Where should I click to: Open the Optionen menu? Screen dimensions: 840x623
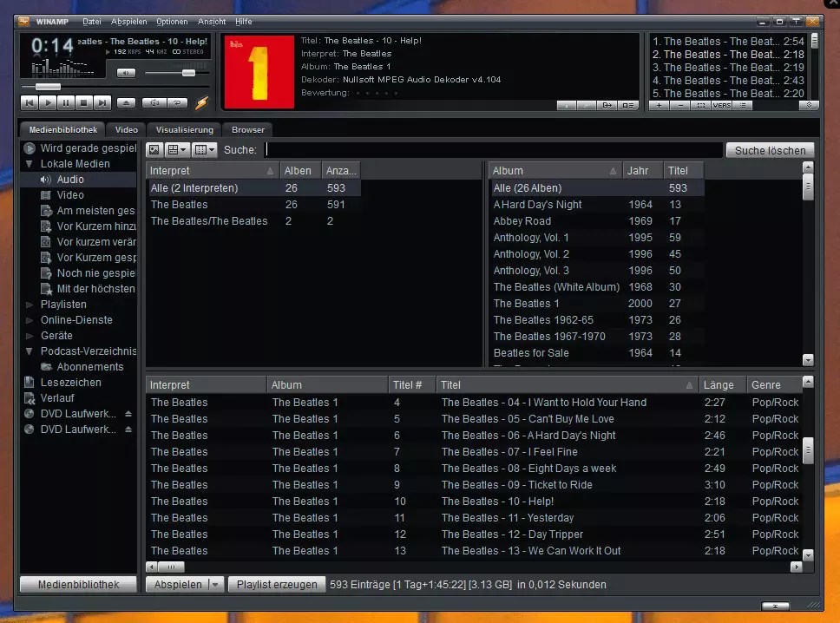(x=171, y=22)
